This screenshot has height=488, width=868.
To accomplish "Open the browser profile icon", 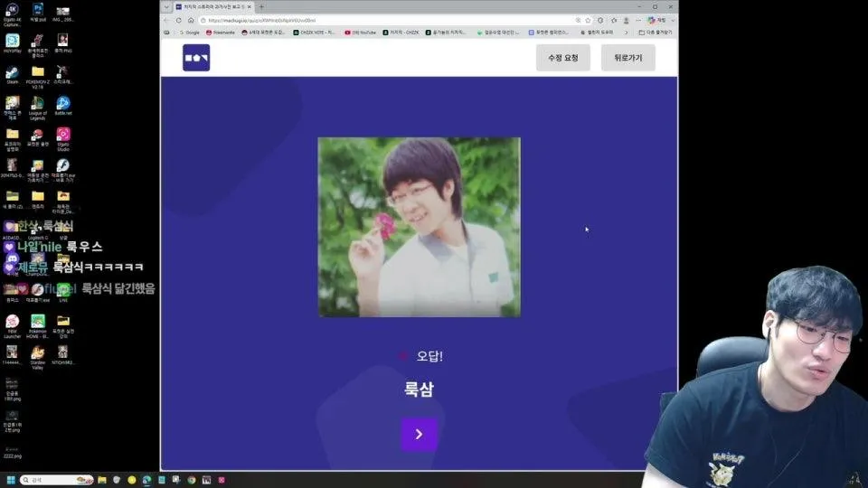I will (x=626, y=21).
